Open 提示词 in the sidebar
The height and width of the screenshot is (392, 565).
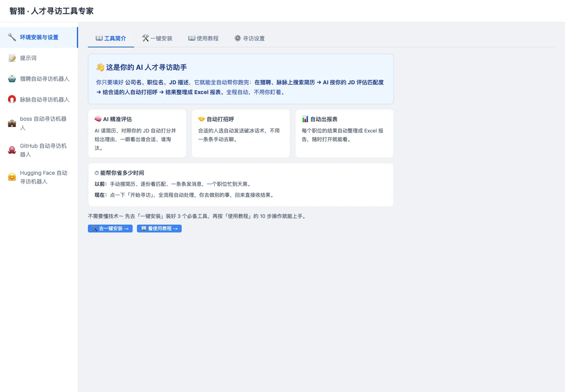(x=39, y=58)
